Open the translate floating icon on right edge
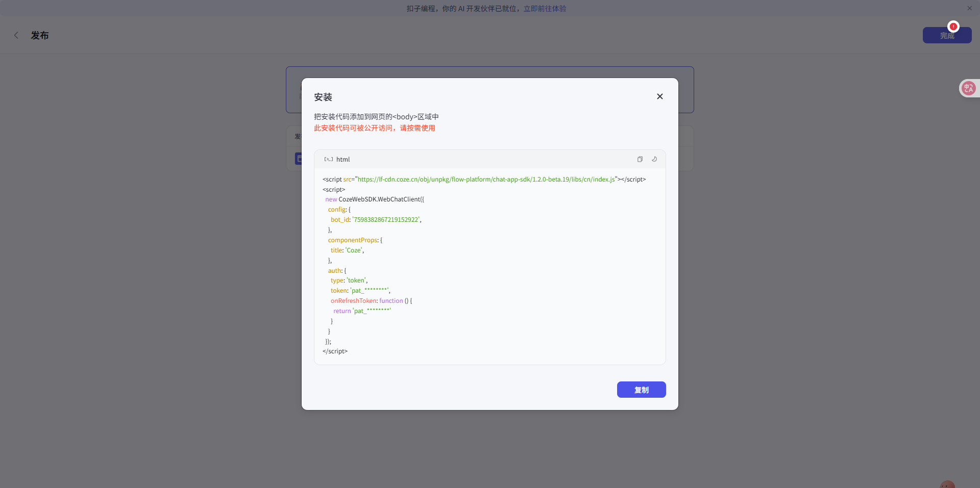Image resolution: width=980 pixels, height=488 pixels. pos(968,88)
